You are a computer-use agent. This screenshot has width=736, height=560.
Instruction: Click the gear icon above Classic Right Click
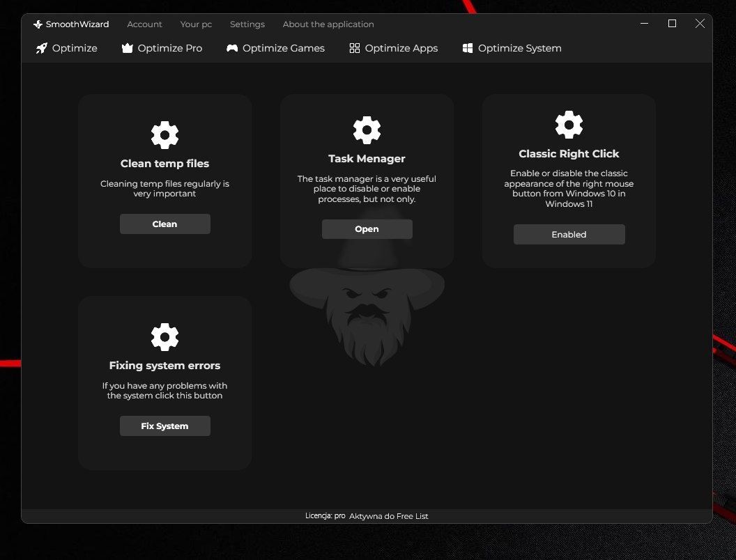pyautogui.click(x=569, y=125)
